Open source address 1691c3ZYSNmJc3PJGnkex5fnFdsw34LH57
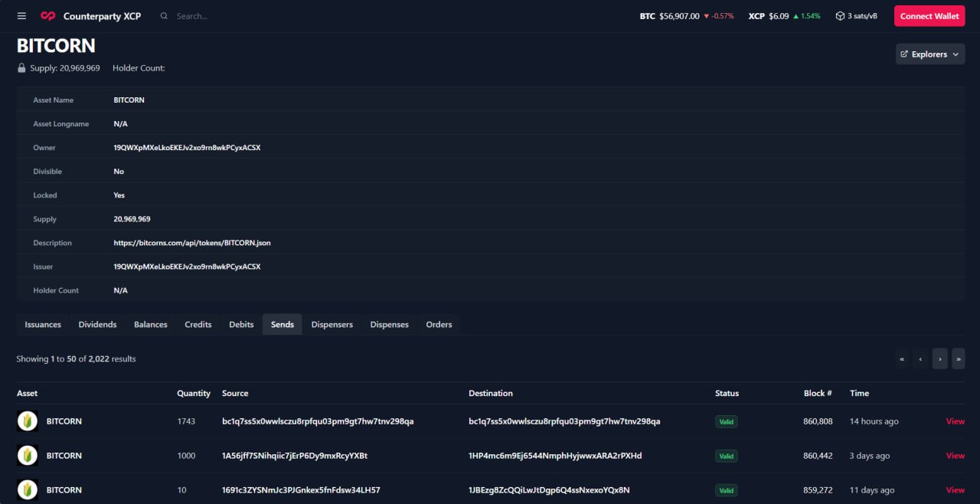 click(301, 490)
